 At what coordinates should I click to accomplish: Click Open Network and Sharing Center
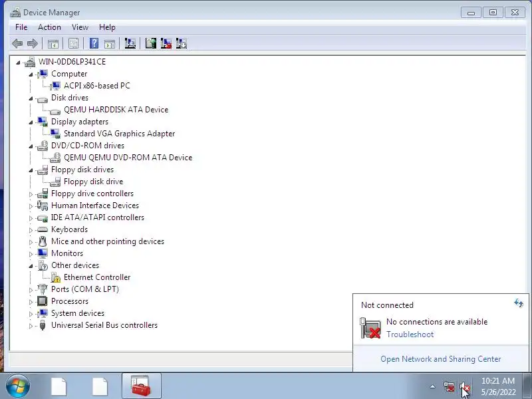pos(441,359)
